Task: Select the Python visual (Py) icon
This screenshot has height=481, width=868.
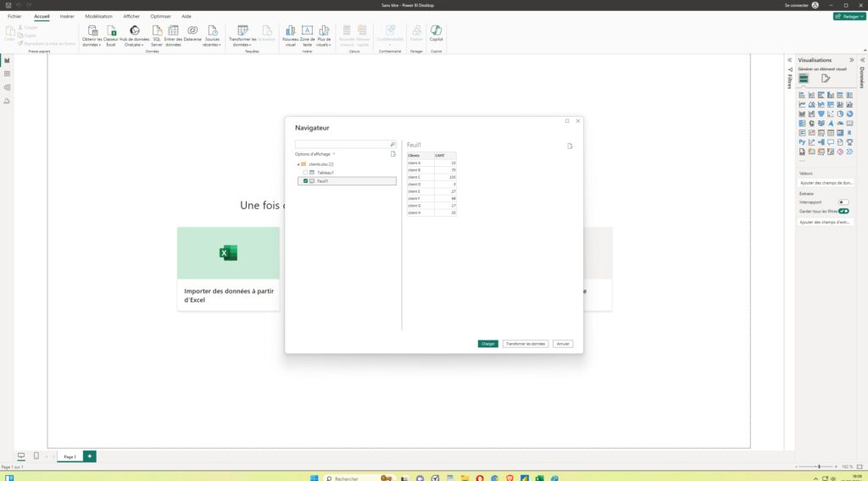Action: tap(802, 142)
